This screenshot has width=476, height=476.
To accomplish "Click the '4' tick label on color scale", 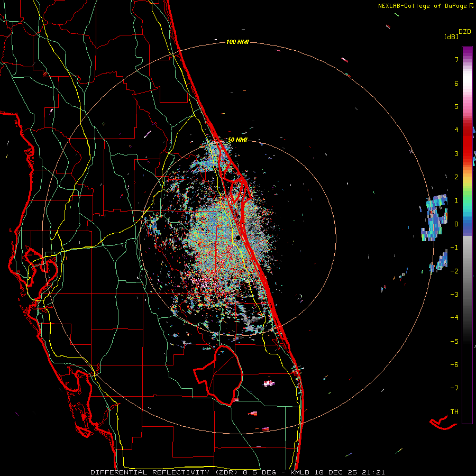I will click(456, 130).
